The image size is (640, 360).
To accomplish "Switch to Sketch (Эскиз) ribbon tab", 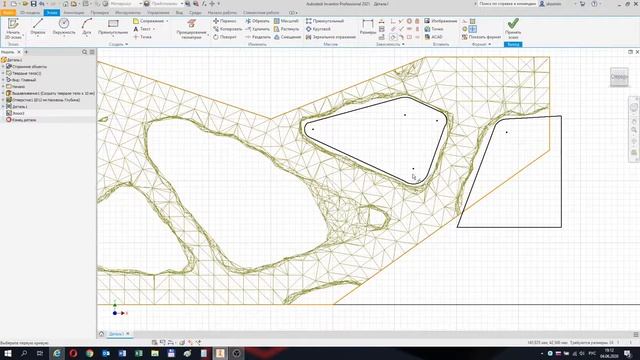I will (52, 13).
